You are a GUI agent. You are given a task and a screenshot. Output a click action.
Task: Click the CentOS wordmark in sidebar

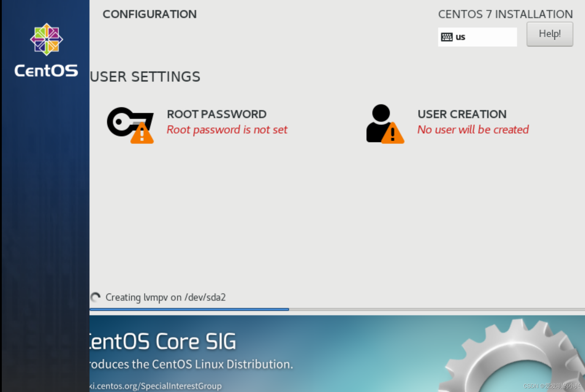[46, 71]
